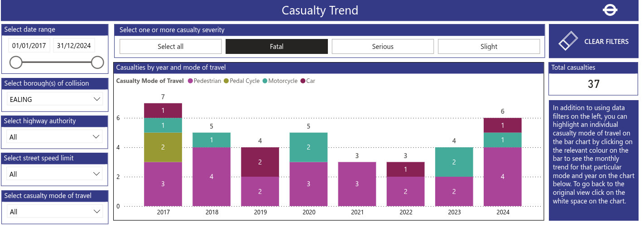This screenshot has height=227, width=644.
Task: Open the borough dropdown showing EALING
Action: click(x=55, y=99)
